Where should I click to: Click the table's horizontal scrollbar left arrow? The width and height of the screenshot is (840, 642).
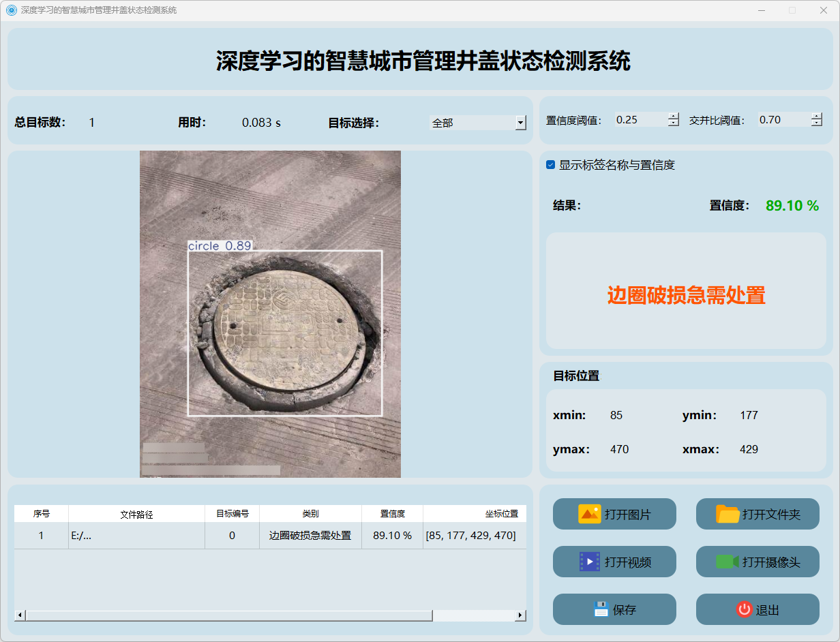pyautogui.click(x=20, y=615)
